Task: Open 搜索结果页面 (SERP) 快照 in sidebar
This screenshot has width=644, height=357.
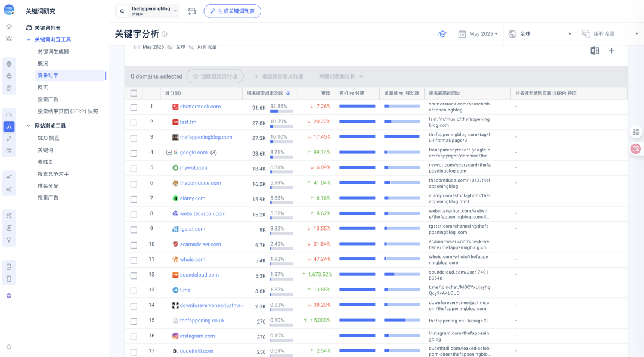Action: tap(68, 111)
